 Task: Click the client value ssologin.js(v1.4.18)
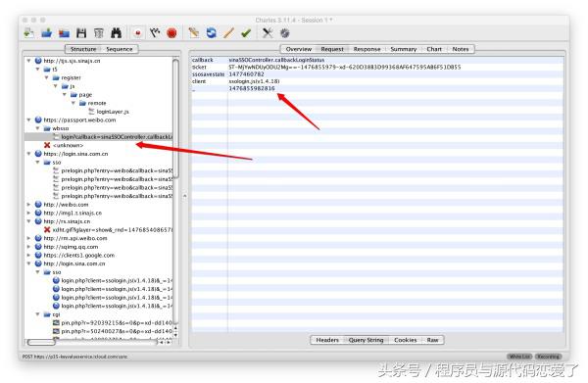(x=254, y=81)
